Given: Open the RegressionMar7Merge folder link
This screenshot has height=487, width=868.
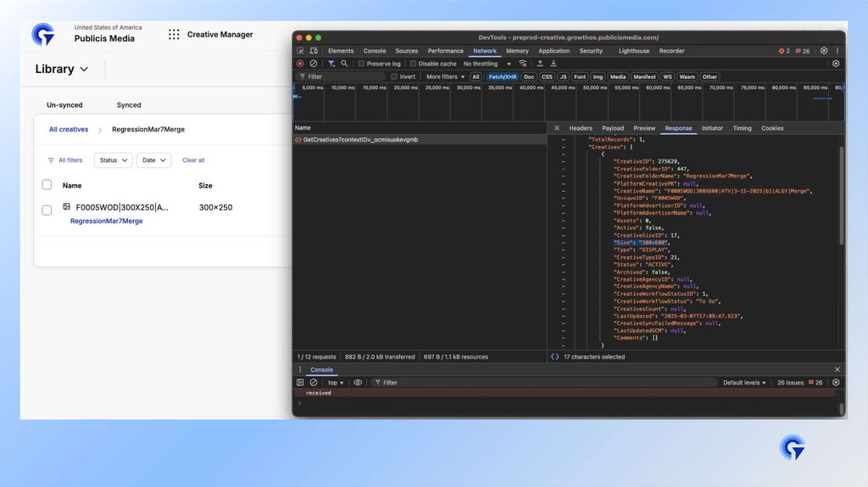Looking at the screenshot, I should [x=106, y=221].
